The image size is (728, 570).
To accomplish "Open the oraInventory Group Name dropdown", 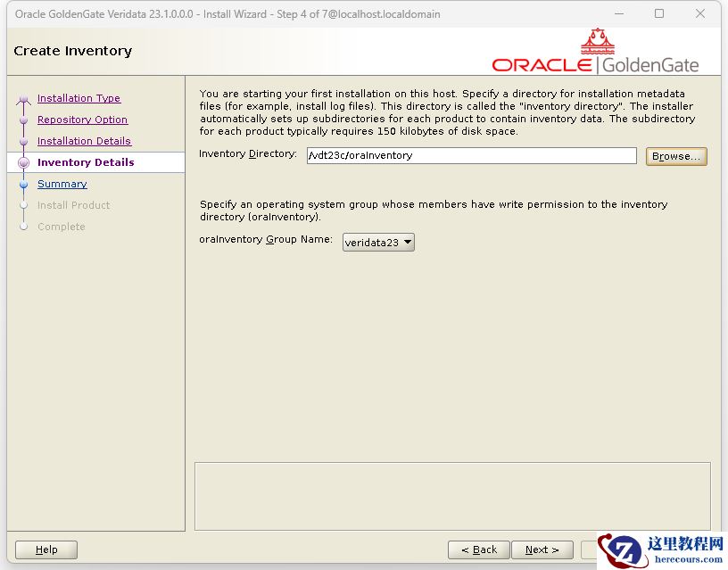I will click(x=378, y=243).
